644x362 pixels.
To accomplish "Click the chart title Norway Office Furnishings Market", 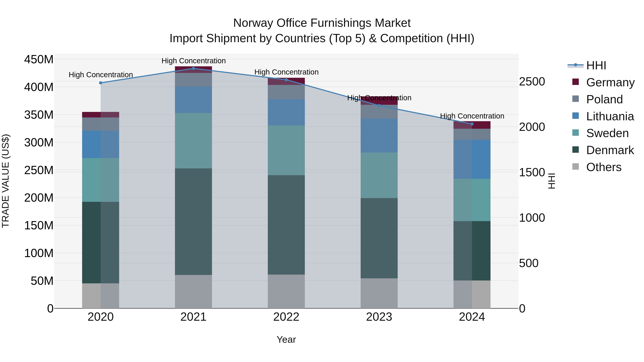I will 322,23.
